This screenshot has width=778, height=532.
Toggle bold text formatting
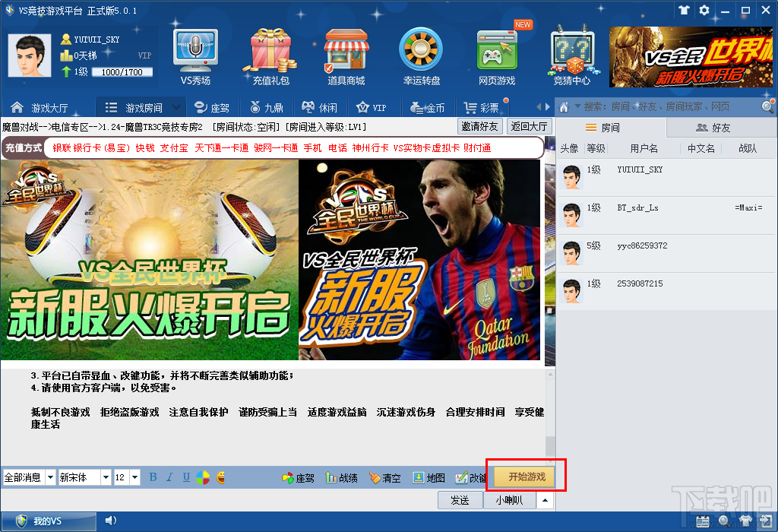tap(153, 477)
